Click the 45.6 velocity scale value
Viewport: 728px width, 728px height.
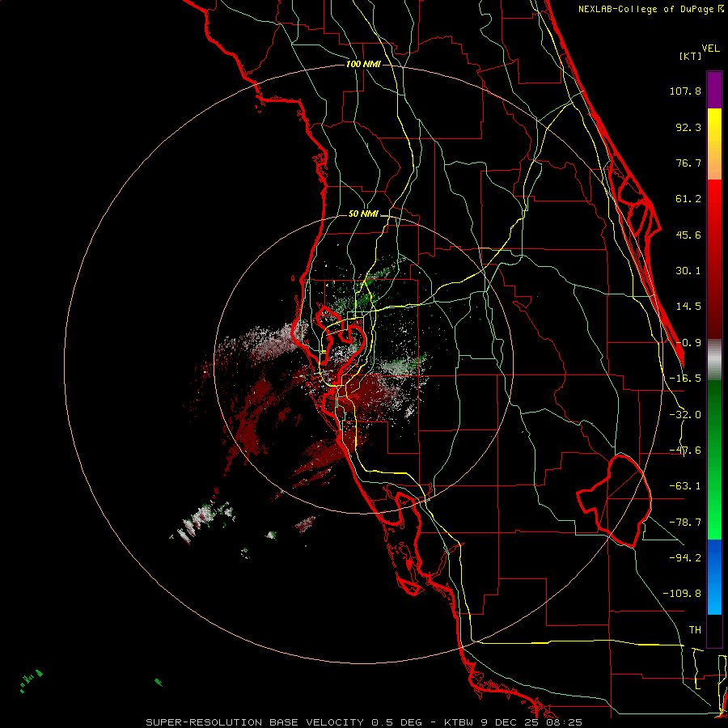coord(688,235)
